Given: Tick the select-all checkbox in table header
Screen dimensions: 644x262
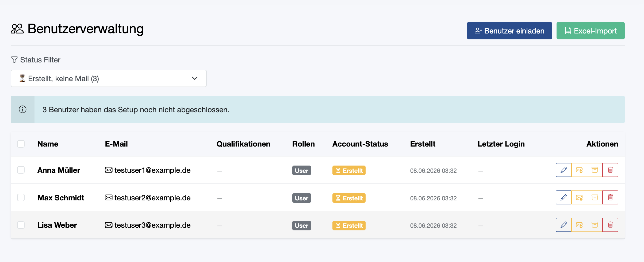Looking at the screenshot, I should click(21, 144).
